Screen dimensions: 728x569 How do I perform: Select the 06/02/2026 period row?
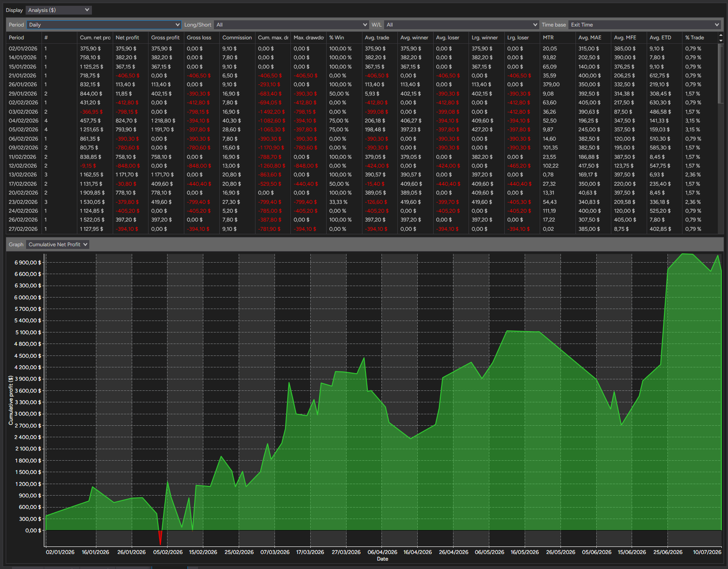coord(362,139)
